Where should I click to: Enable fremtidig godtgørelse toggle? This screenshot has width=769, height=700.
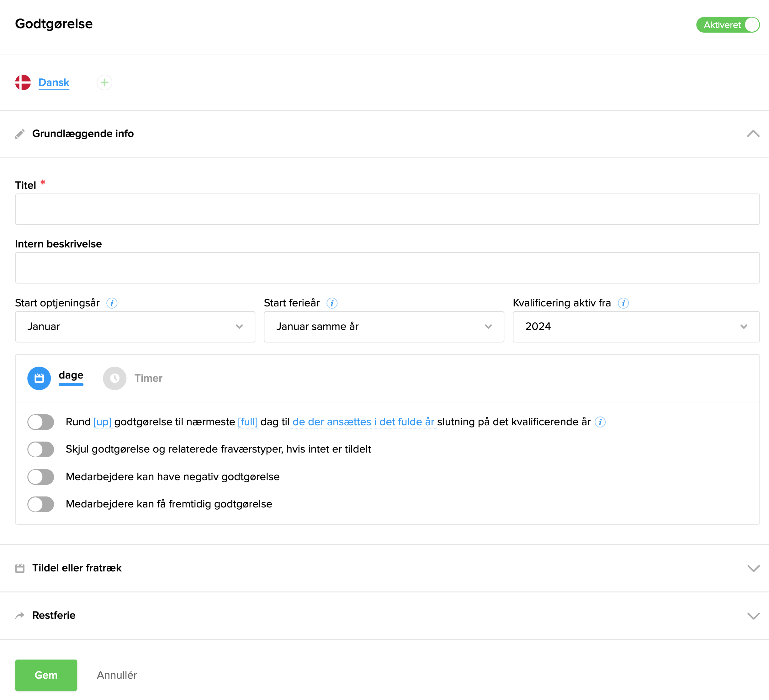coord(41,504)
